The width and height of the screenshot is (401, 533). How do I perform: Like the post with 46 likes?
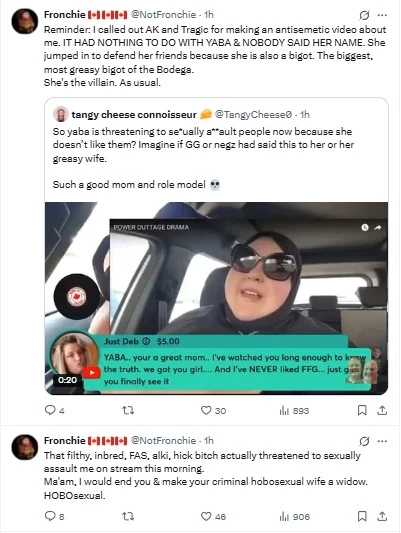click(213, 516)
